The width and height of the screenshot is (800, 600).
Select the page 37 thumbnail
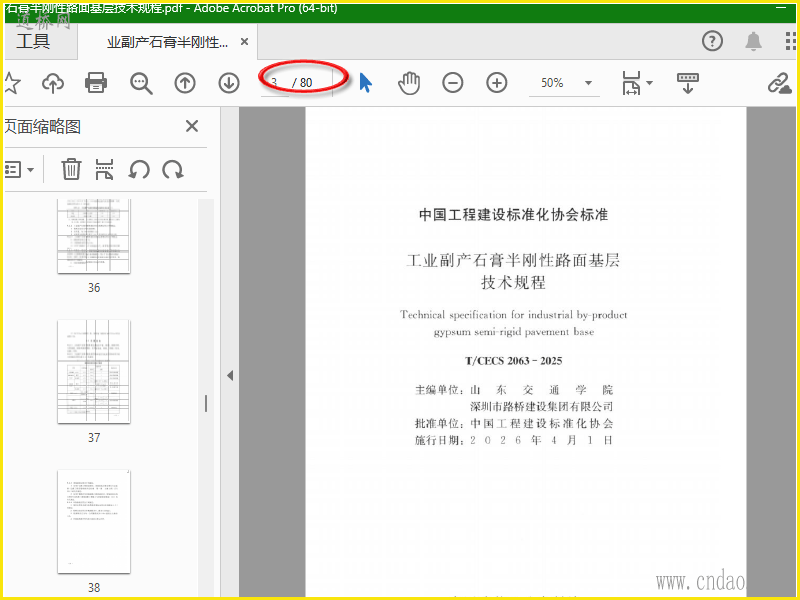94,371
